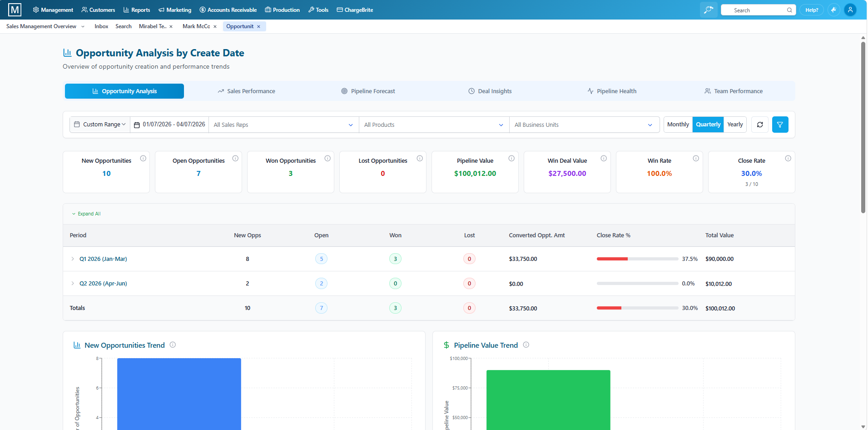Image resolution: width=868 pixels, height=430 pixels.
Task: Click the dollar icon of Pipeline Value Trend
Action: coord(446,345)
